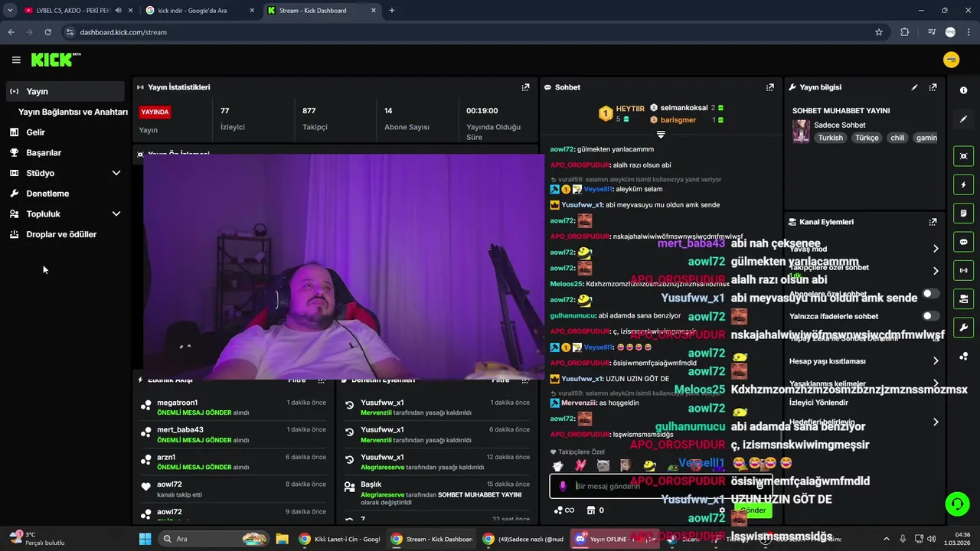
Task: Click the Sadece Sohbet category thumbnail
Action: point(801,131)
